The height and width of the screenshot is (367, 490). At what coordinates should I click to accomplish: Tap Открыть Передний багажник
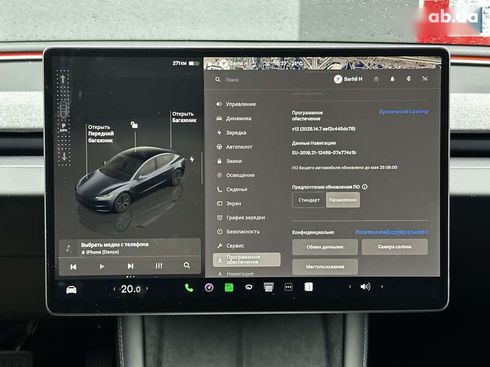tap(101, 134)
